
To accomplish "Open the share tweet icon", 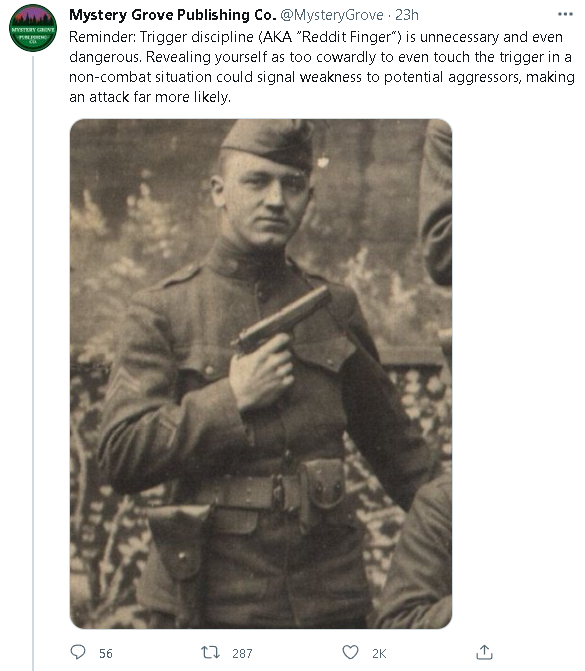I will click(x=484, y=652).
